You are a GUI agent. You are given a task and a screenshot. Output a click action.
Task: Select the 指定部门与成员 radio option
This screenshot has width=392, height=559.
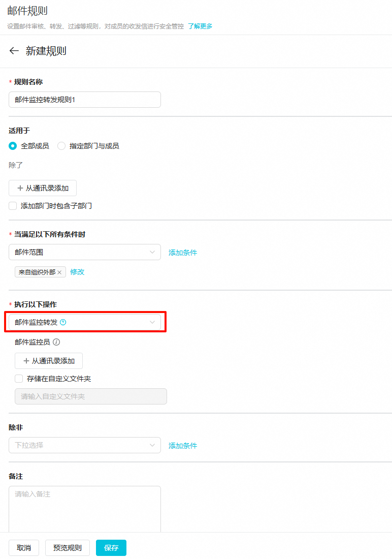click(61, 146)
